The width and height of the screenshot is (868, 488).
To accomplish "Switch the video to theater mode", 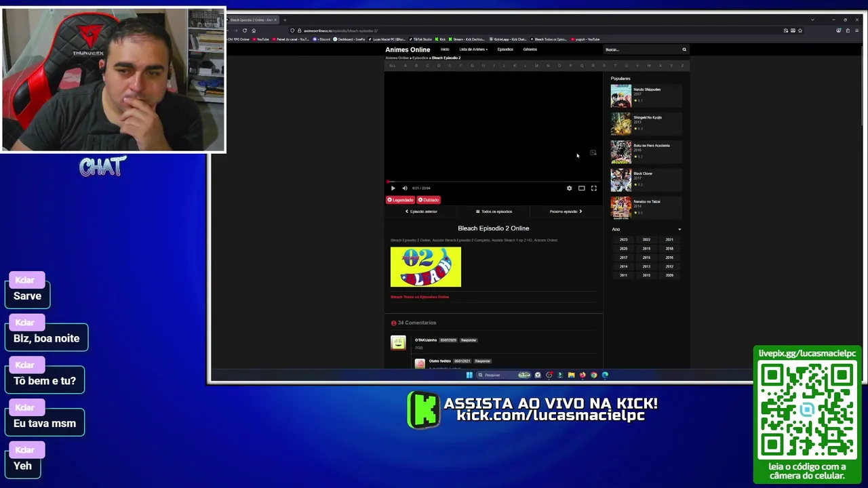I will point(581,188).
